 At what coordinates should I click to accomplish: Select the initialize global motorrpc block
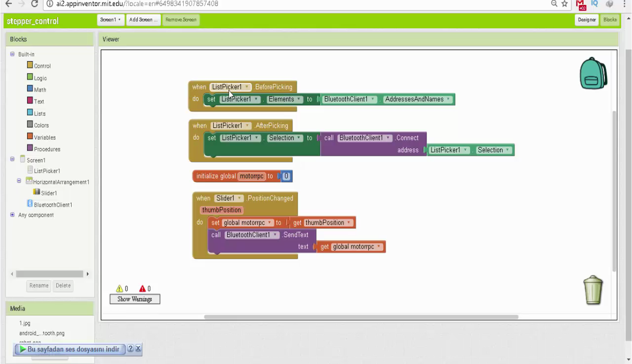coord(216,176)
